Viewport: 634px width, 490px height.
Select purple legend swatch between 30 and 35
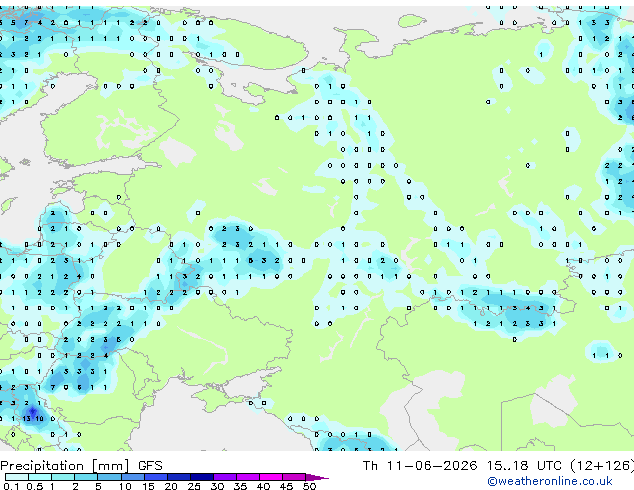click(x=225, y=477)
